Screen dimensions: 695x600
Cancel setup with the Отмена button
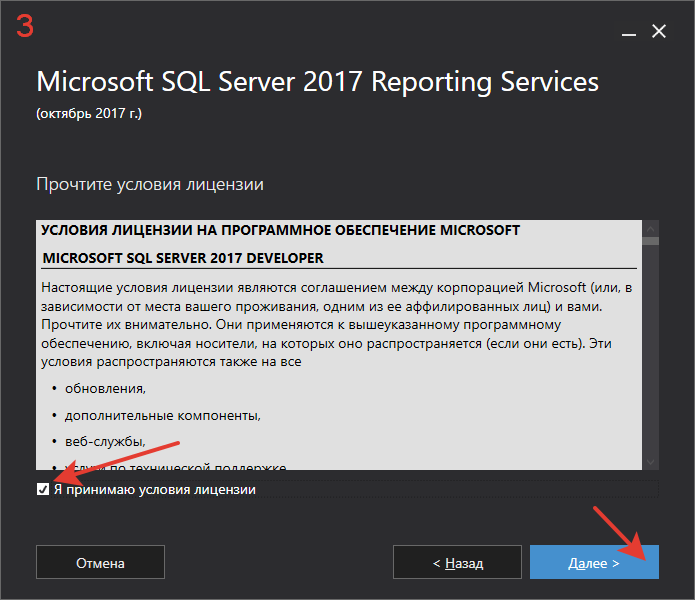100,562
